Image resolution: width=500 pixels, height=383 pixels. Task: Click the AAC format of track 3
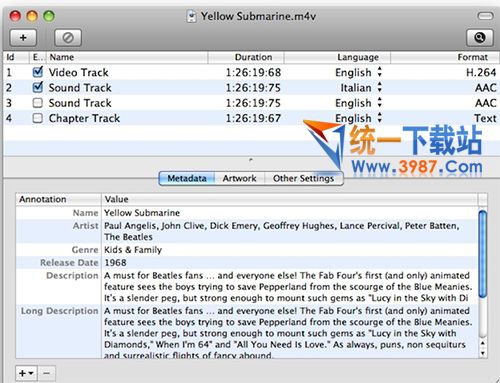click(x=486, y=103)
